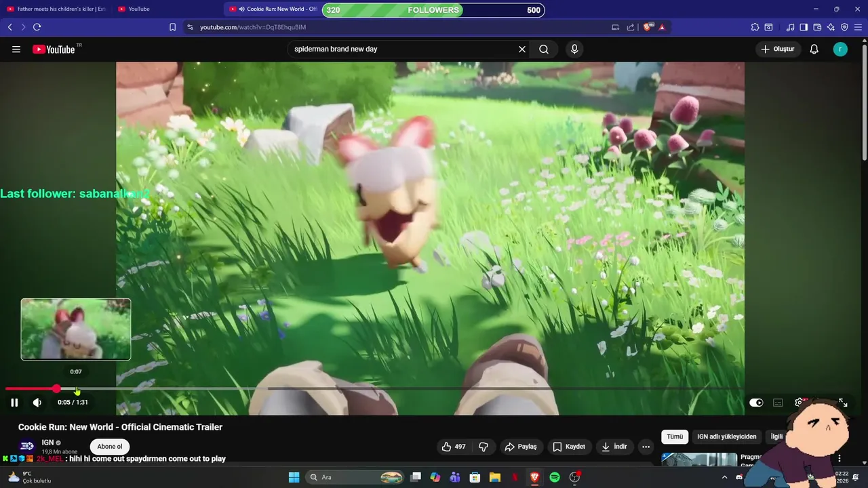Clear the search query with X
868x488 pixels.
(x=522, y=49)
